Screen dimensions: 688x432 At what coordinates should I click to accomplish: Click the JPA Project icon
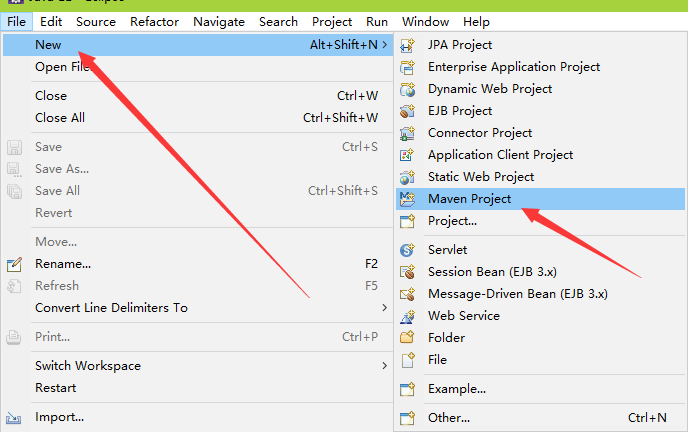(x=407, y=45)
